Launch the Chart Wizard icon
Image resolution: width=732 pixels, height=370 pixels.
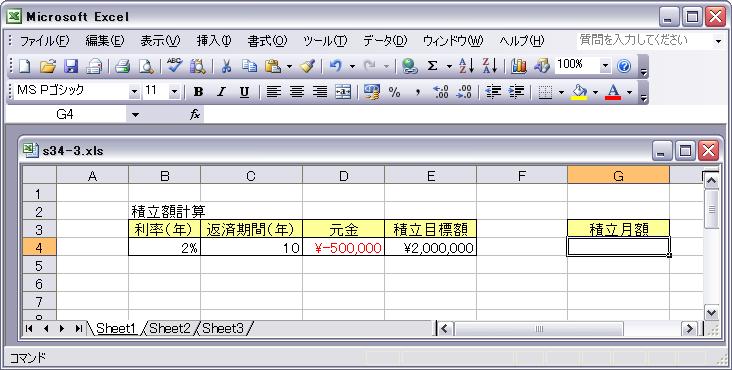coord(519,66)
